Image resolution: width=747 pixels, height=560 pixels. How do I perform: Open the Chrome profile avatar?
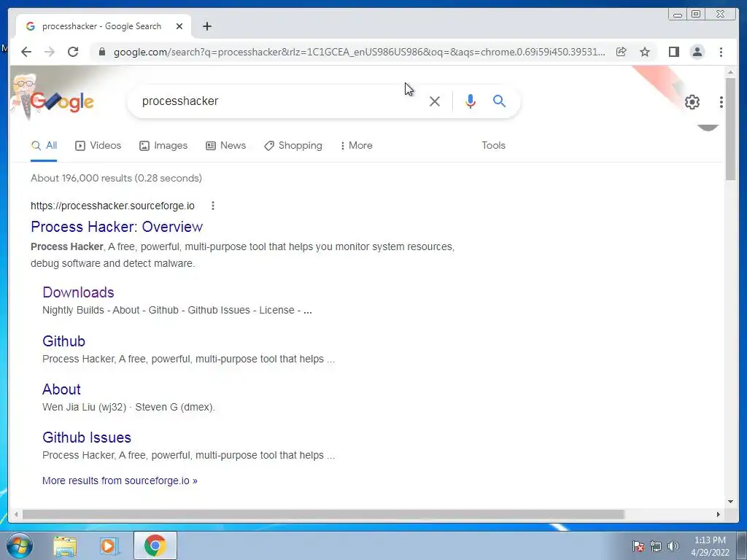tap(697, 52)
